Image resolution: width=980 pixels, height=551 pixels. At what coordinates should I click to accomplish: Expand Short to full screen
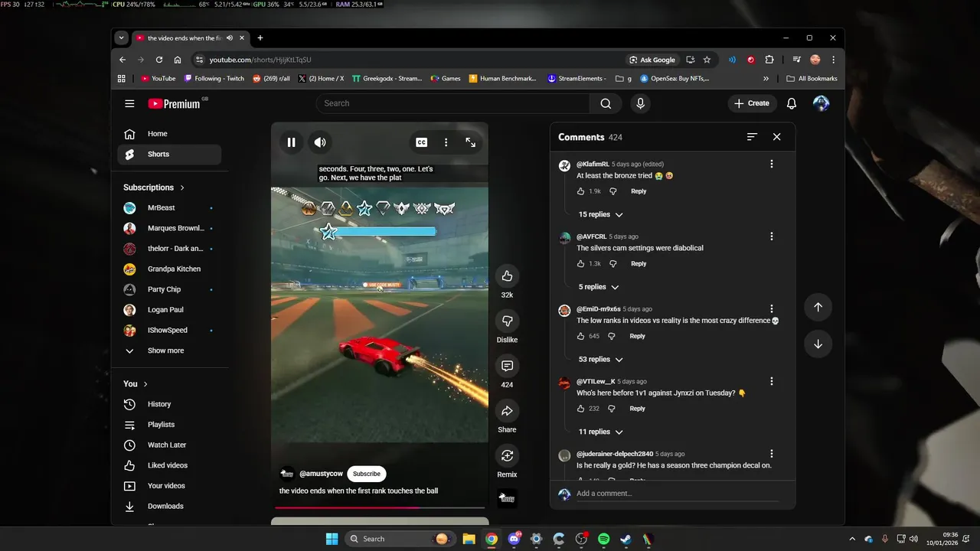click(x=470, y=142)
